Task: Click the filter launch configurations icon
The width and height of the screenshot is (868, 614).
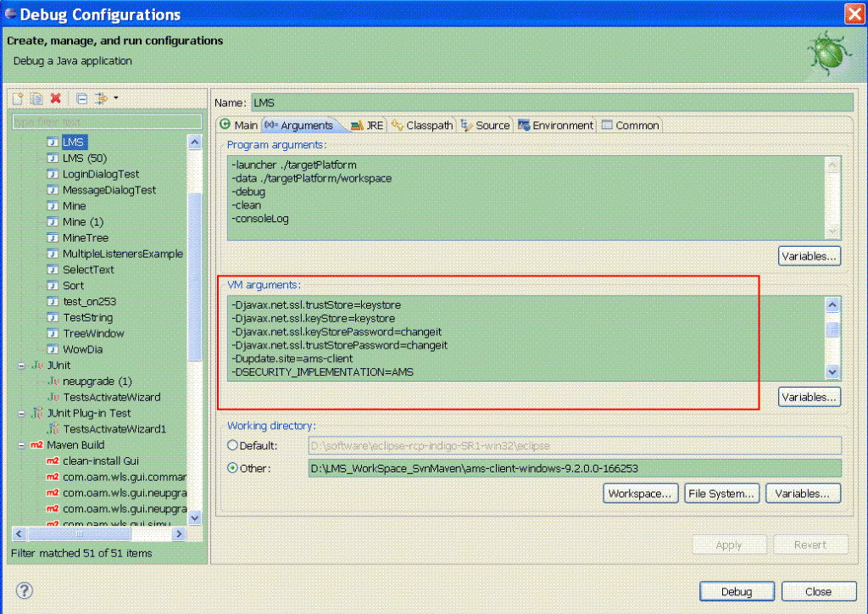Action: coord(101,98)
